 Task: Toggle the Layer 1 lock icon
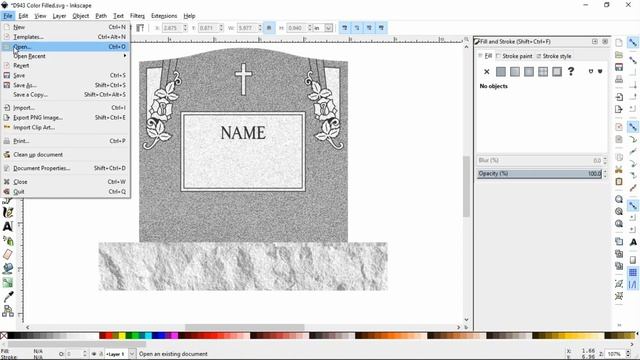101,354
